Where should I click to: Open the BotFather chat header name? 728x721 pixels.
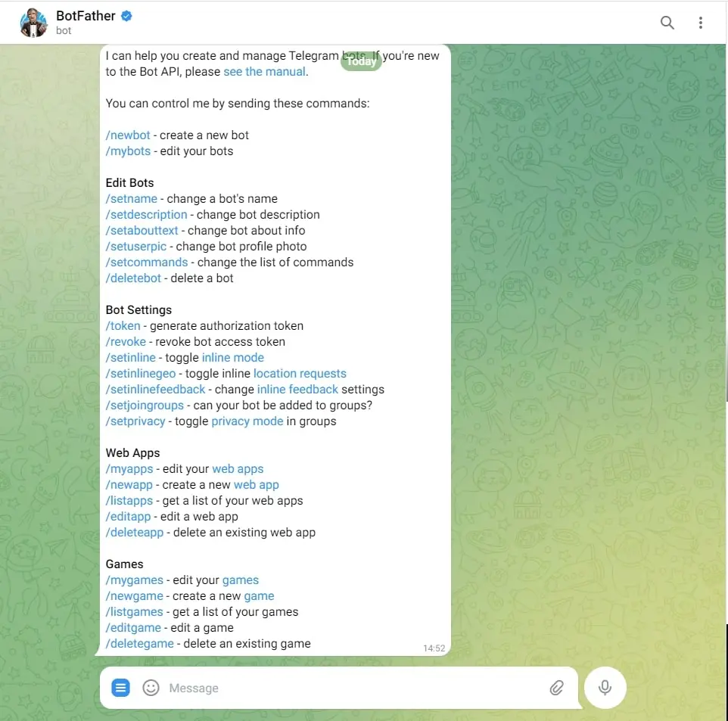point(86,16)
